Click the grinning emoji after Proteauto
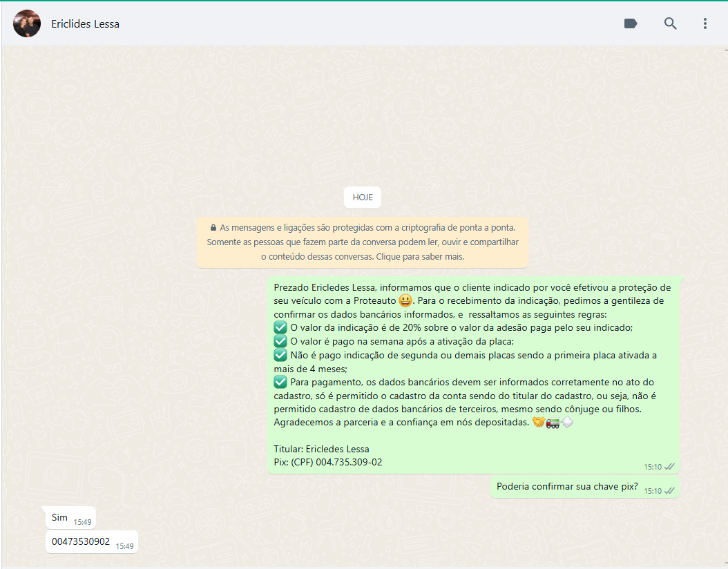The height and width of the screenshot is (569, 728). pyautogui.click(x=405, y=301)
